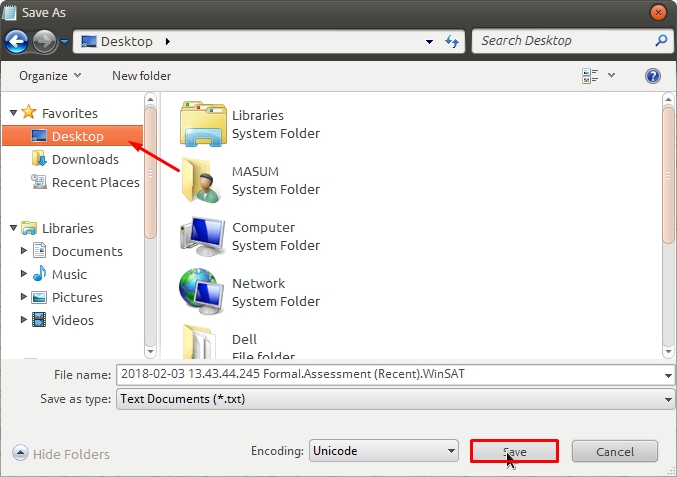Select the Libraries system folder icon
This screenshot has height=477, width=677.
pos(203,124)
